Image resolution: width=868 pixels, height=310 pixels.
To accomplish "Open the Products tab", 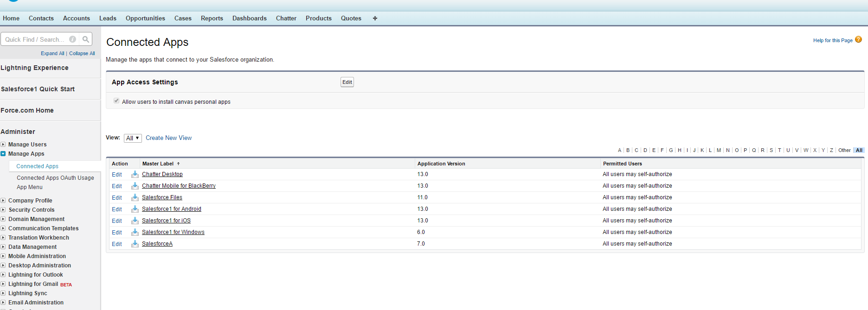I will [x=319, y=19].
